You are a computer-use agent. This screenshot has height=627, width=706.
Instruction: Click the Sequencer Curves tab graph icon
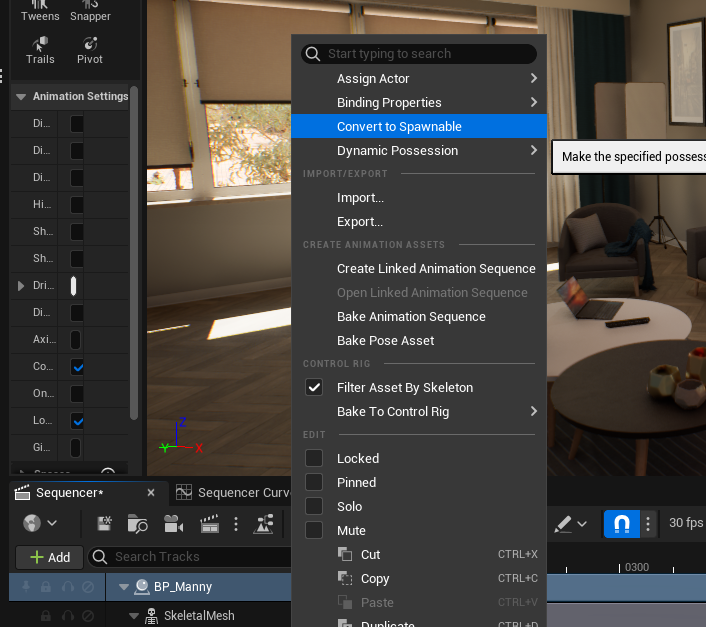[184, 492]
